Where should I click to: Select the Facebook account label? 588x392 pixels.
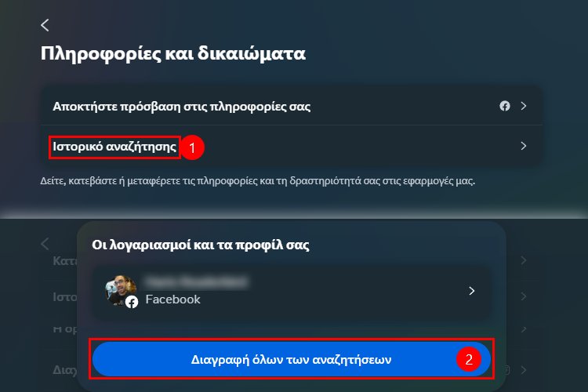tap(173, 299)
